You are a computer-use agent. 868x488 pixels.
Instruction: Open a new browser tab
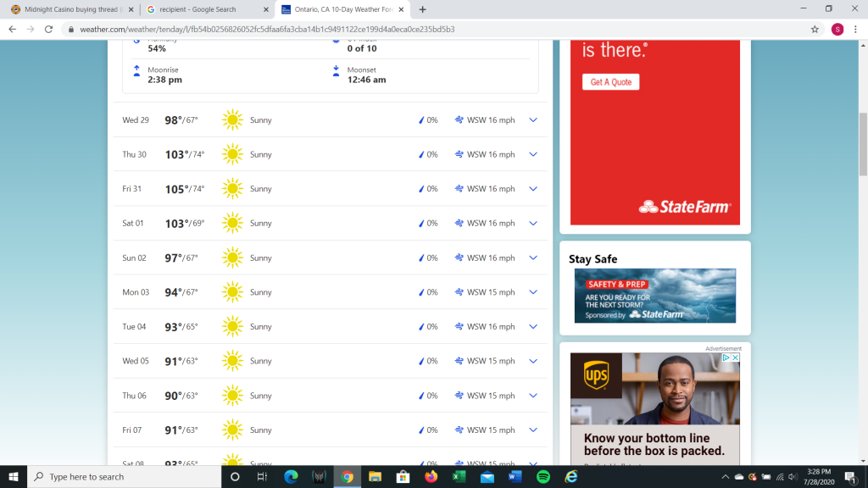coord(422,9)
